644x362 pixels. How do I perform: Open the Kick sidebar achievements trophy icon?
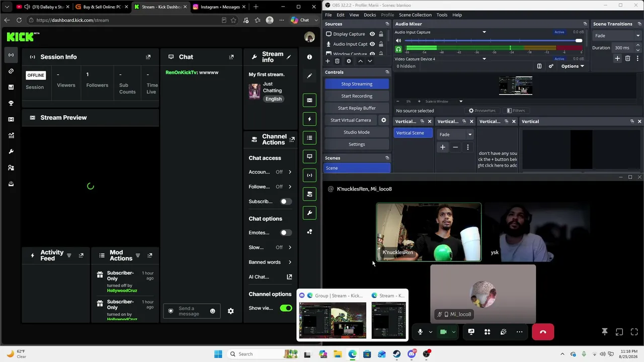[x=11, y=103]
